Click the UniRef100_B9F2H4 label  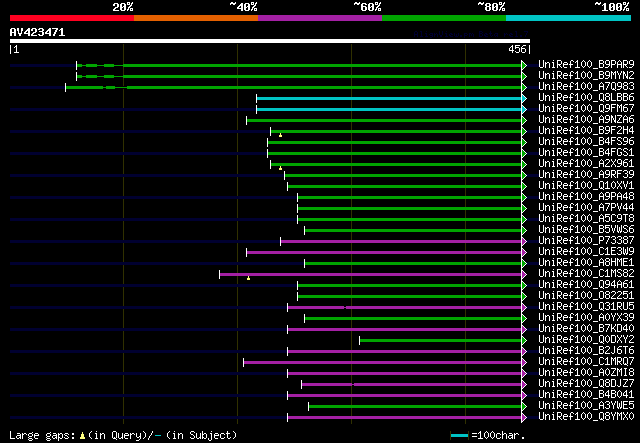click(586, 131)
